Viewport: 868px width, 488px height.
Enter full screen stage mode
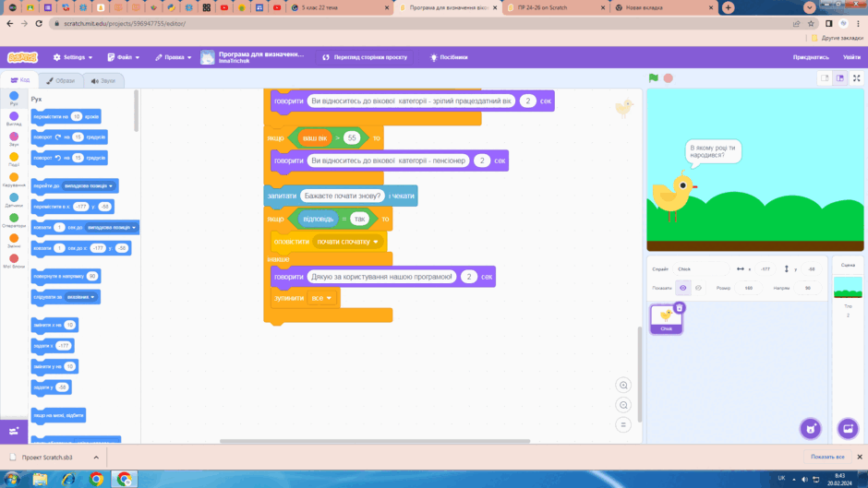856,78
